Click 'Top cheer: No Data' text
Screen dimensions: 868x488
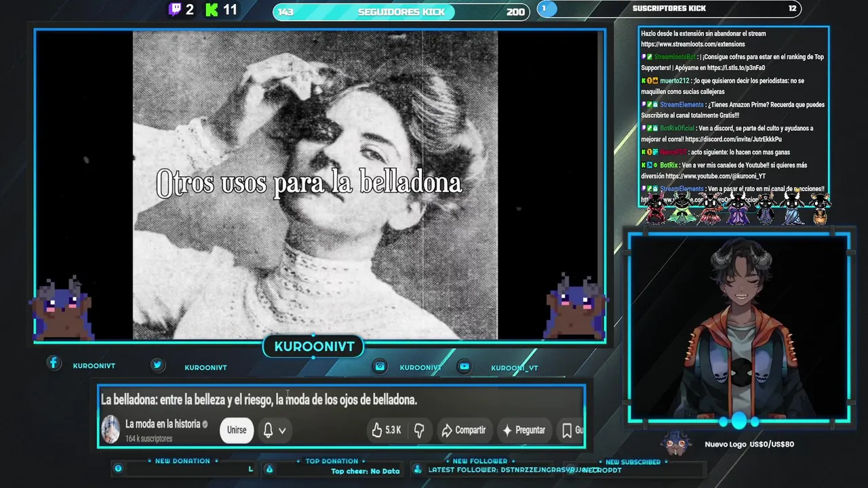[x=365, y=471]
